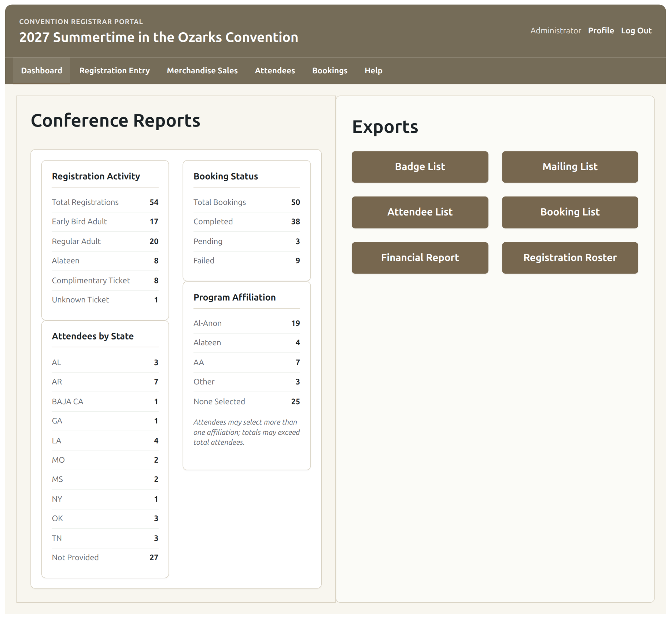Select Alateen label in Registration Activity
This screenshot has width=672, height=621.
(65, 261)
